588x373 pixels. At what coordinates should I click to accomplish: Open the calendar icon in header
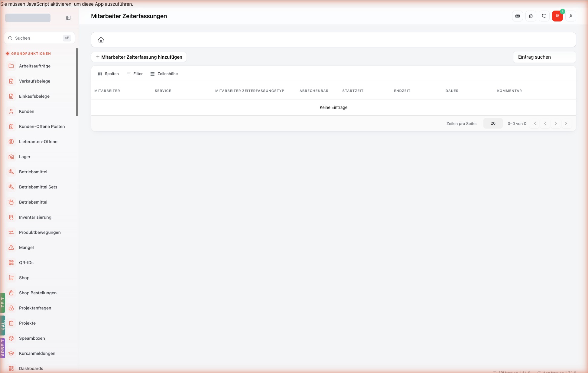(x=531, y=16)
